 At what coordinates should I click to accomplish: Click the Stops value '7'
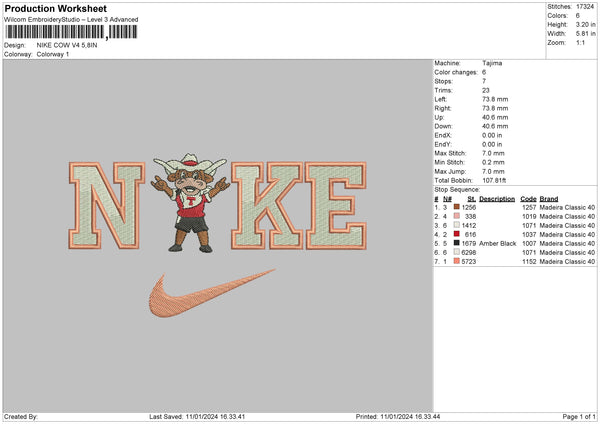tap(484, 81)
